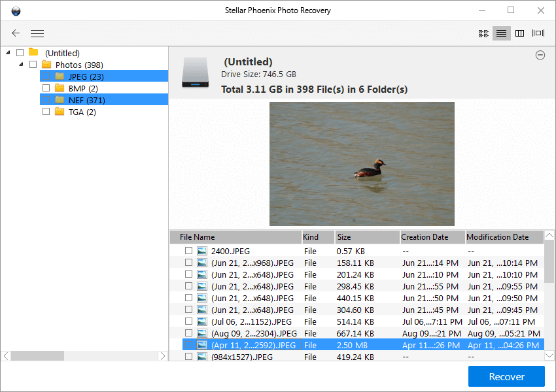Screen dimensions: 556x392
Task: Select the TGA (2) folder
Action: click(x=82, y=112)
